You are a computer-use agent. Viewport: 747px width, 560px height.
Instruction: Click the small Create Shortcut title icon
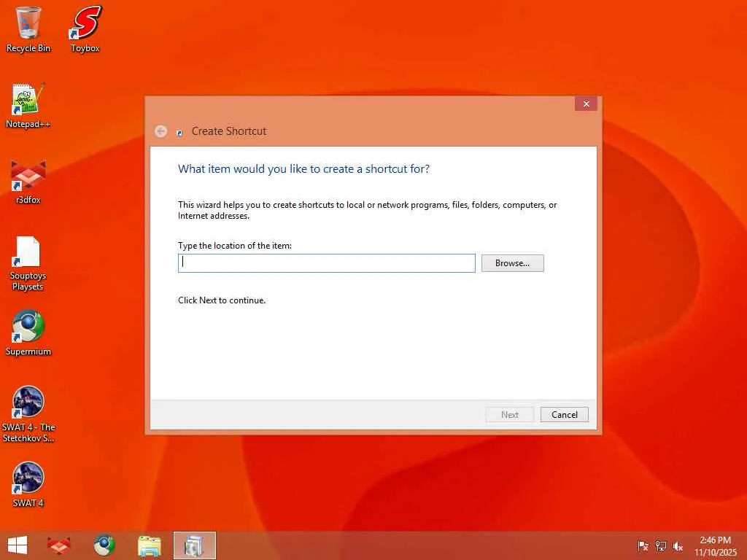(x=179, y=133)
